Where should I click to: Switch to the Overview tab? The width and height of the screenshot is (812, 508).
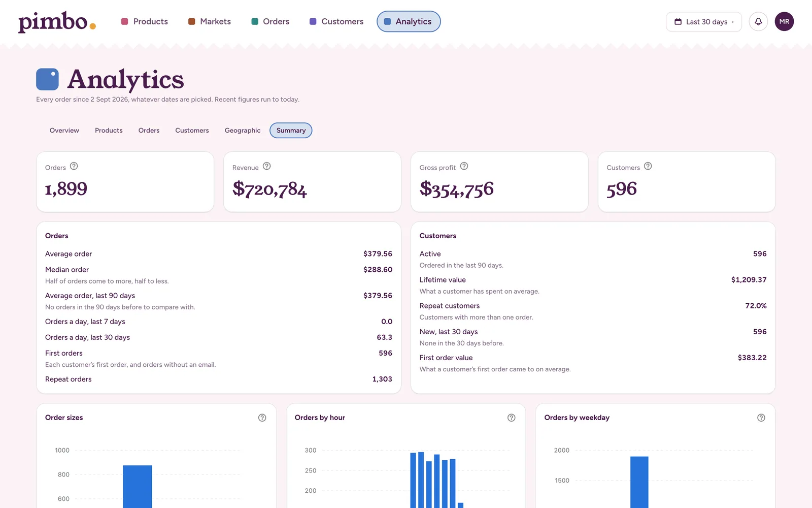tap(64, 131)
